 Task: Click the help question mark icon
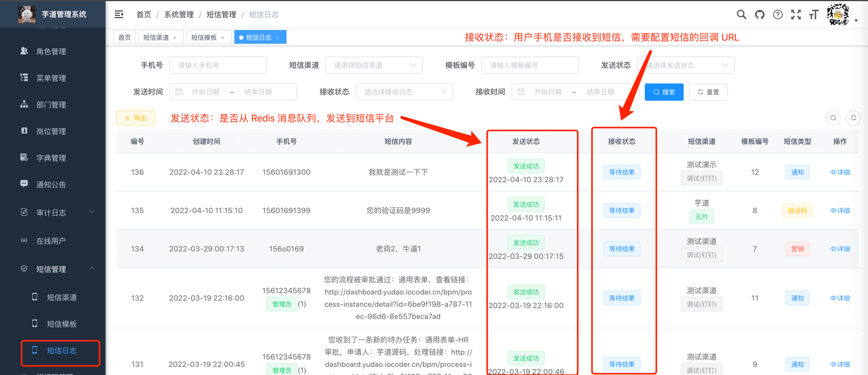click(777, 15)
